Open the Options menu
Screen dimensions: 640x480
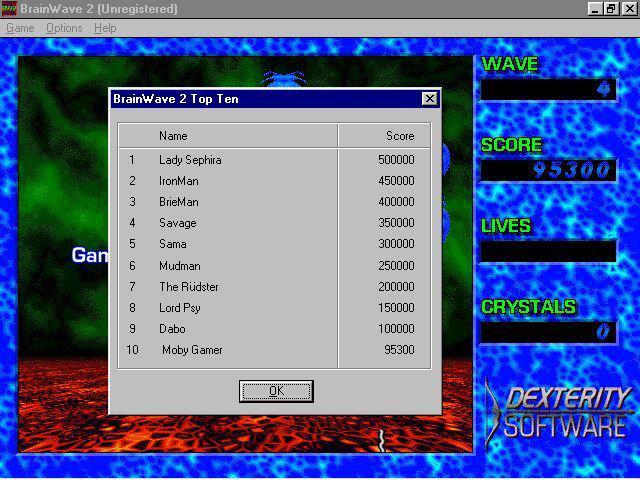click(x=64, y=28)
